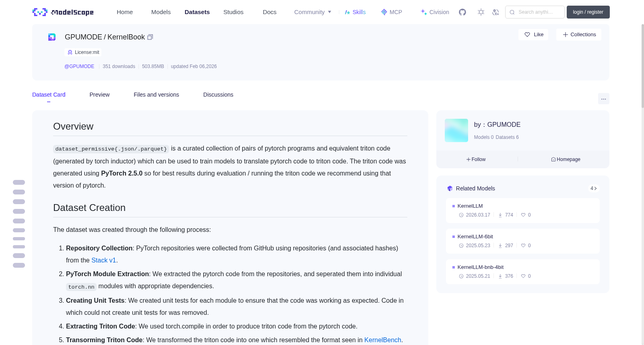Click heart icon in KernelLLM-bnb-4bit row

point(523,276)
